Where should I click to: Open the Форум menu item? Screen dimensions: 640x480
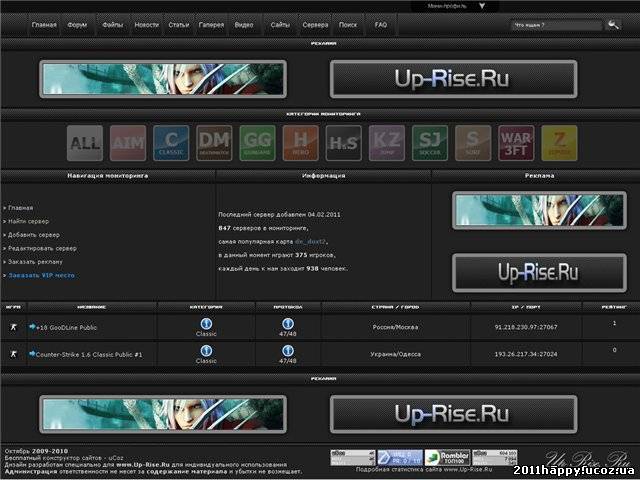point(77,24)
